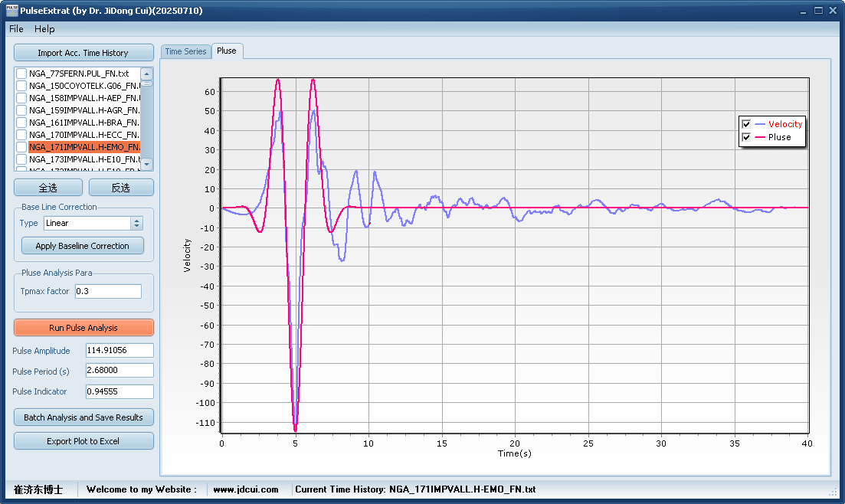The image size is (845, 504).
Task: Switch to the Time Series tab
Action: tap(185, 51)
